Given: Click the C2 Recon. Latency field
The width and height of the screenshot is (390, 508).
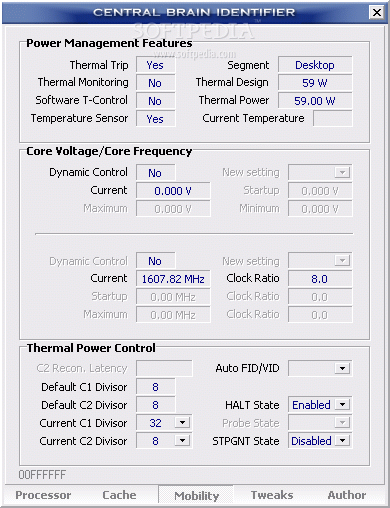Looking at the screenshot, I should pos(164,368).
